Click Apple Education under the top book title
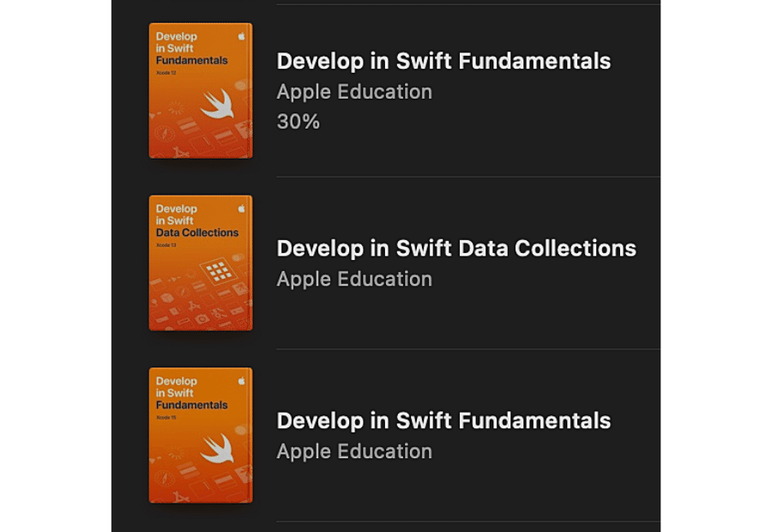 [x=354, y=92]
